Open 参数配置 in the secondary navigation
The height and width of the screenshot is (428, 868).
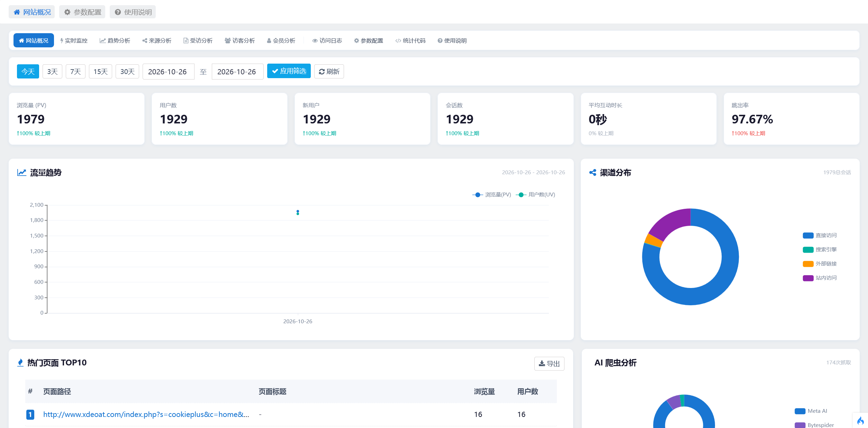click(369, 40)
